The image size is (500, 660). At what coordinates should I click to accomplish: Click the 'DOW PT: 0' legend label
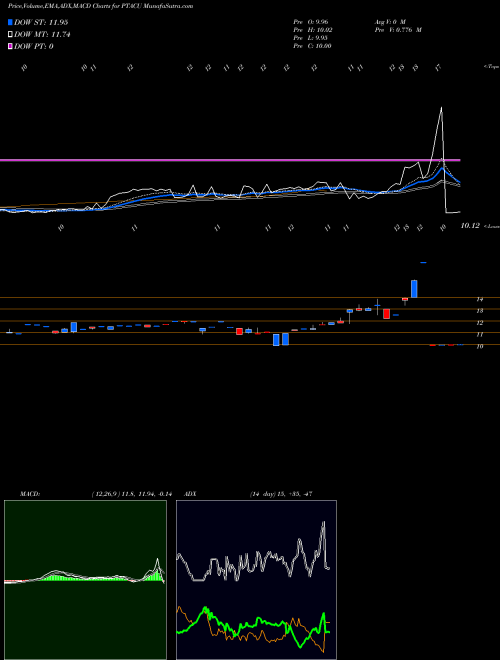click(34, 46)
